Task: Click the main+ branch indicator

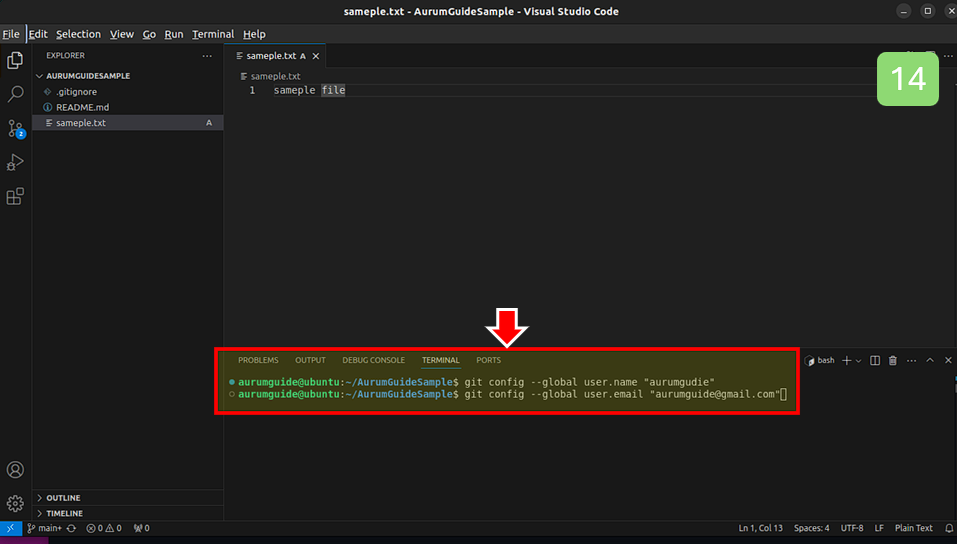Action: point(45,528)
